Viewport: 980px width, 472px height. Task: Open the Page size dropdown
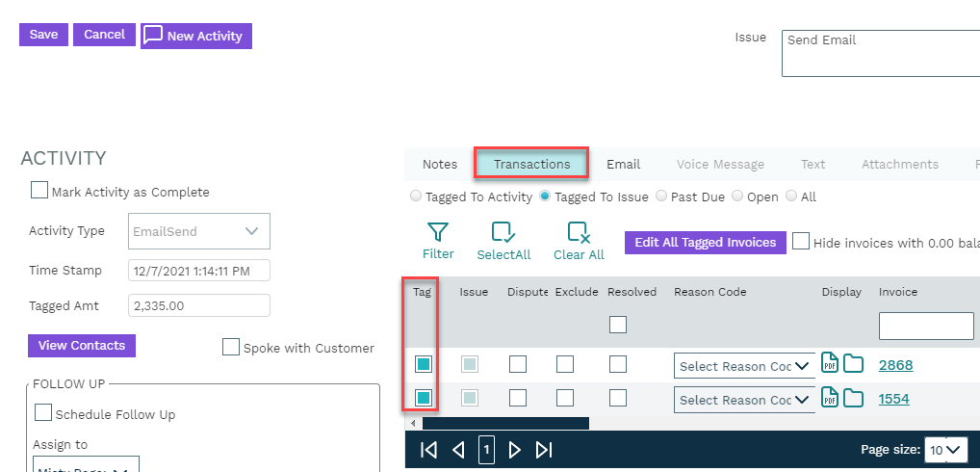(944, 450)
